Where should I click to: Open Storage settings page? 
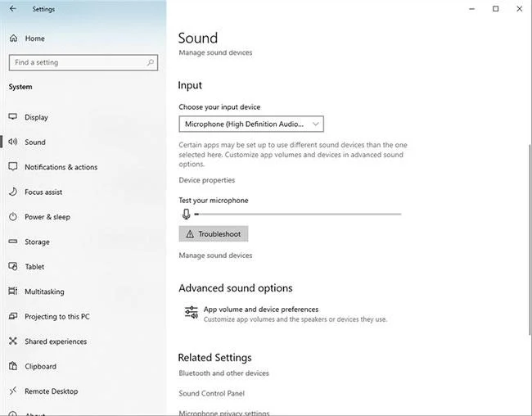37,242
